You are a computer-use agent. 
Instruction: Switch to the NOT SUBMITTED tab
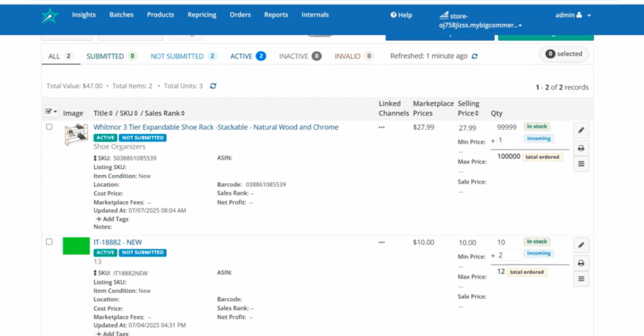183,56
